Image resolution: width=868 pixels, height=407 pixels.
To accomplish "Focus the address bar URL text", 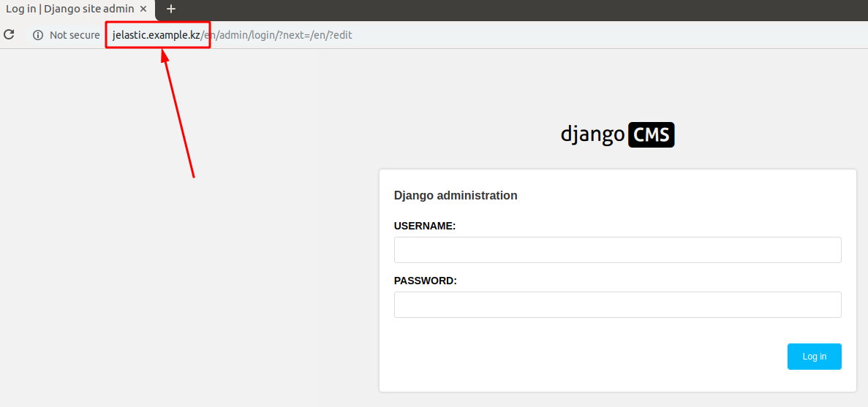I will 232,35.
